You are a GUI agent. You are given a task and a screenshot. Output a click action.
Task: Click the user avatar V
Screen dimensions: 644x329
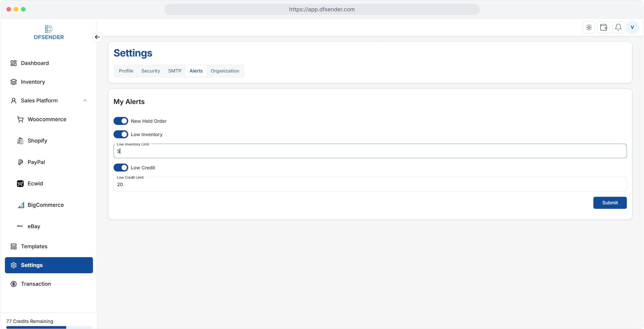point(632,27)
